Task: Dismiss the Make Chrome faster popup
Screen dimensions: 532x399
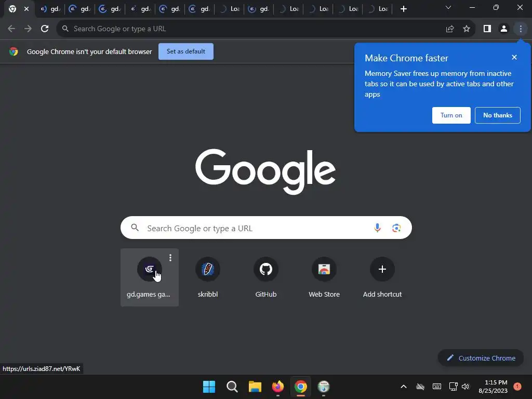Action: 514,57
